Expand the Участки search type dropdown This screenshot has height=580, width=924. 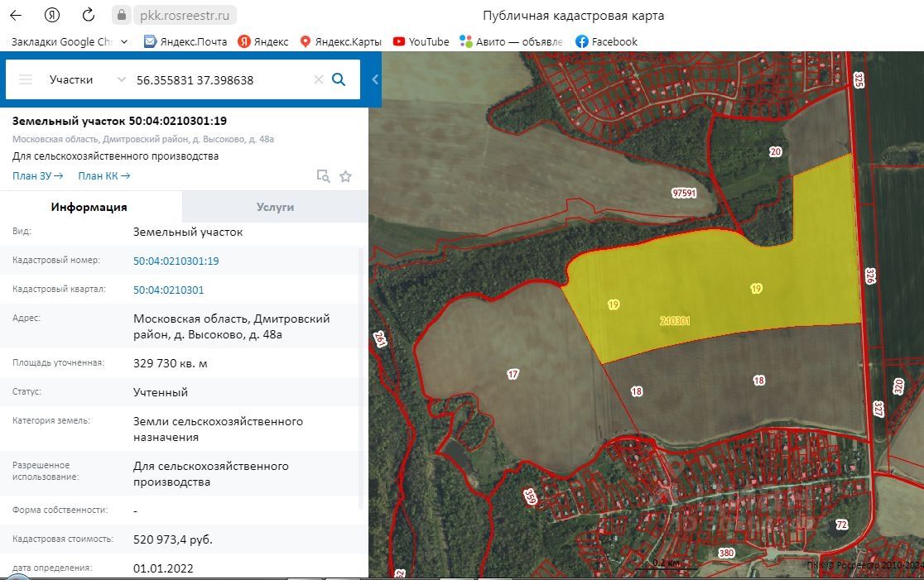tap(87, 79)
